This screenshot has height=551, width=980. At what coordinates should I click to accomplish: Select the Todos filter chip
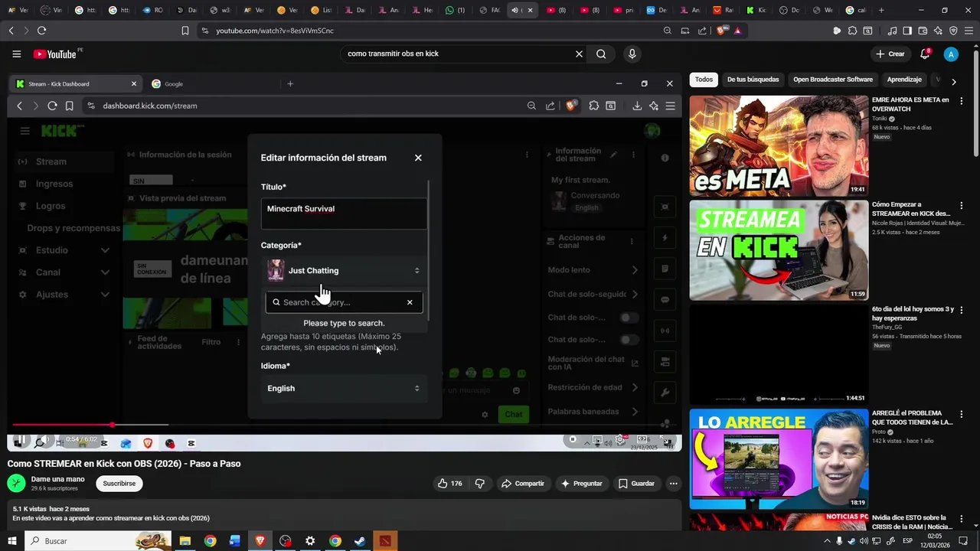coord(704,80)
